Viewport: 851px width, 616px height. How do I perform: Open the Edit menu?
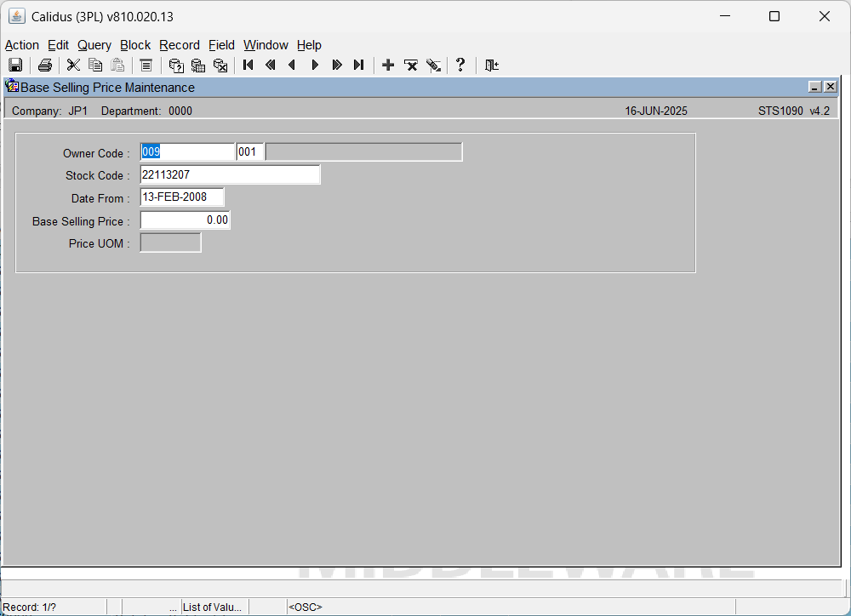(58, 45)
